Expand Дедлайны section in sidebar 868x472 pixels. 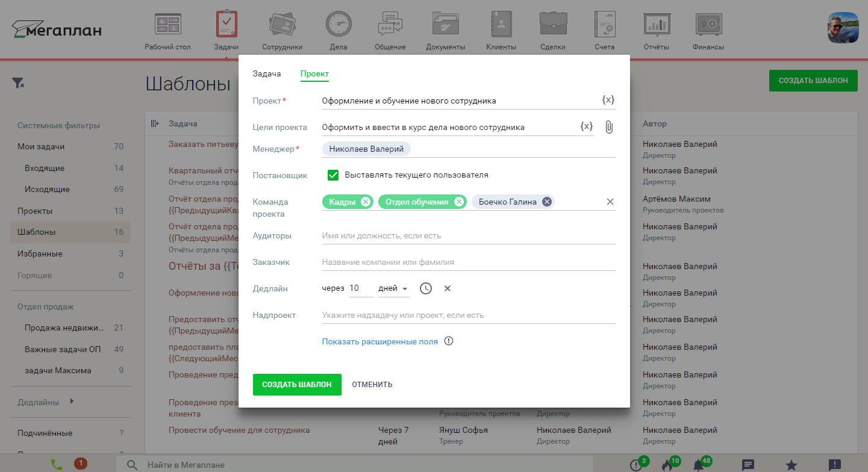72,402
